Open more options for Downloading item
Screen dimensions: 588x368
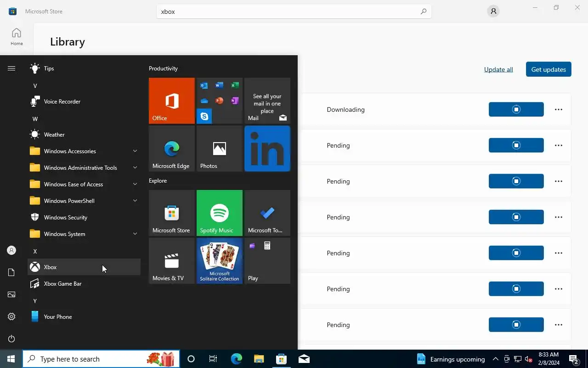point(559,109)
